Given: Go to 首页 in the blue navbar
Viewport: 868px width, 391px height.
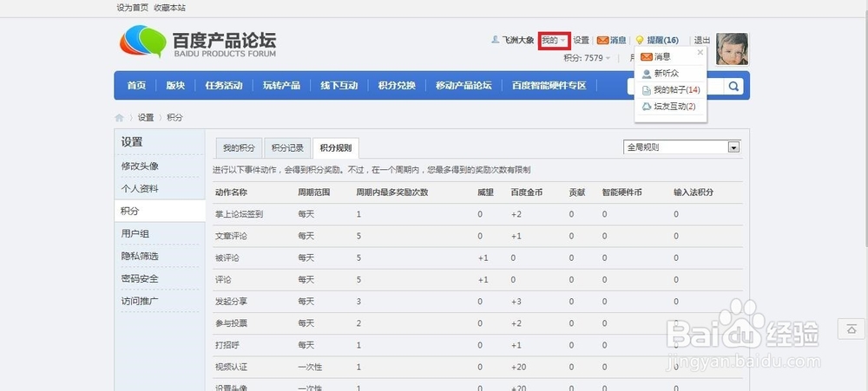Looking at the screenshot, I should coord(136,86).
